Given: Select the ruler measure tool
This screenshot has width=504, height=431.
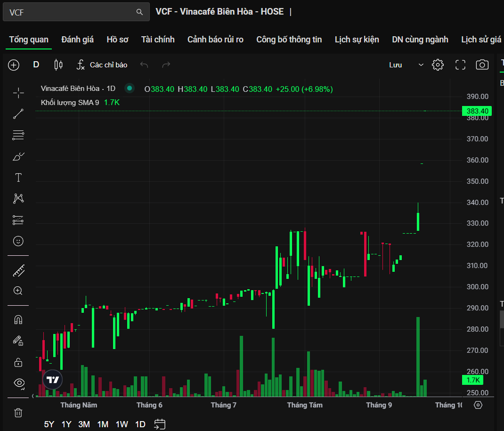Looking at the screenshot, I should coord(18,271).
